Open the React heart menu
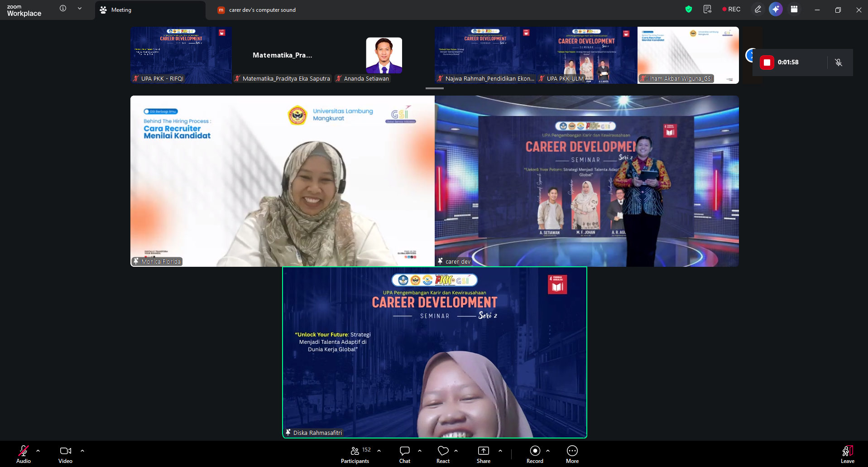Viewport: 868px width, 467px height. [x=443, y=454]
